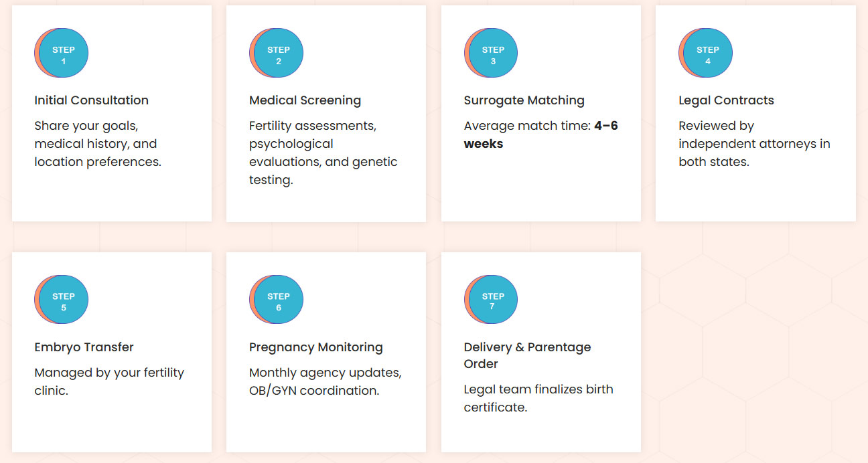Viewport: 868px width, 463px height.
Task: Click the Step 4 circle badge
Action: tap(707, 53)
